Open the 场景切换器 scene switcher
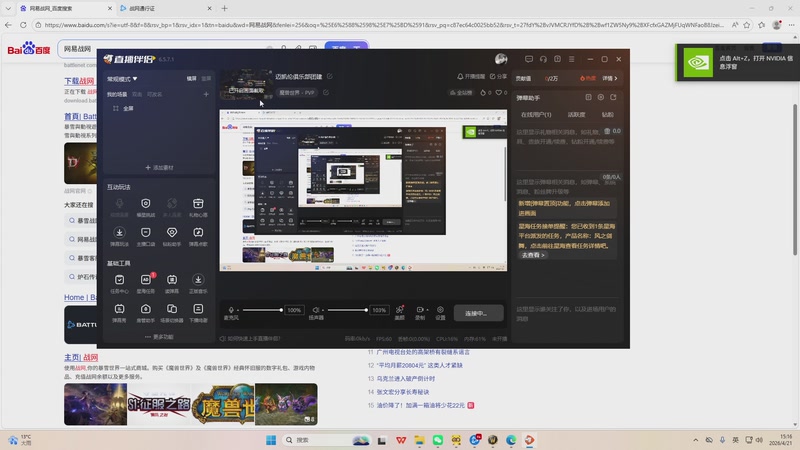The height and width of the screenshot is (450, 800). [172, 309]
